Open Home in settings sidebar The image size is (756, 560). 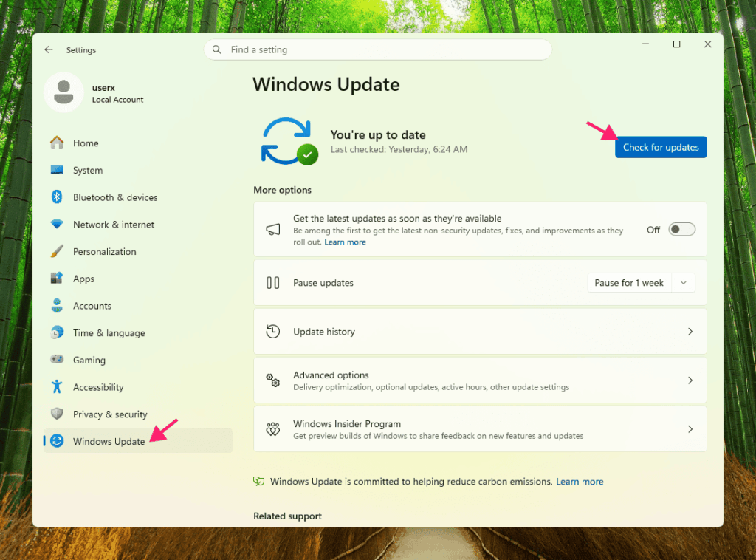(x=138, y=143)
